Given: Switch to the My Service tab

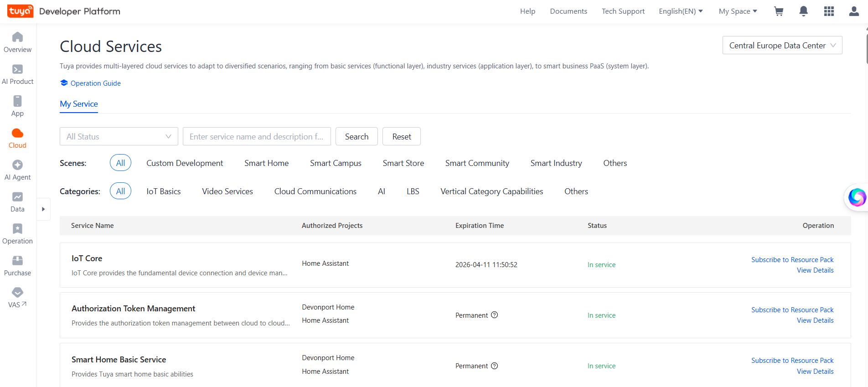Looking at the screenshot, I should pos(79,104).
